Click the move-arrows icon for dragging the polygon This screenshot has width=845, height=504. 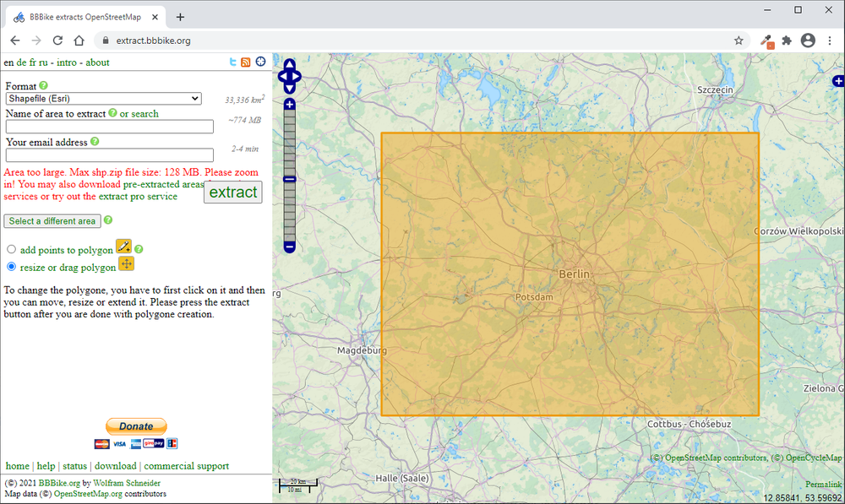pos(126,263)
